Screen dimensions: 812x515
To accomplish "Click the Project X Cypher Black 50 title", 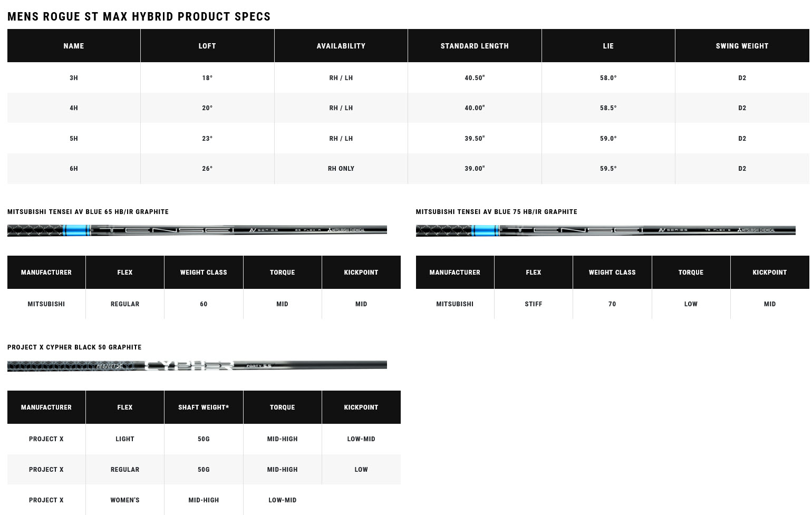I will pyautogui.click(x=74, y=347).
